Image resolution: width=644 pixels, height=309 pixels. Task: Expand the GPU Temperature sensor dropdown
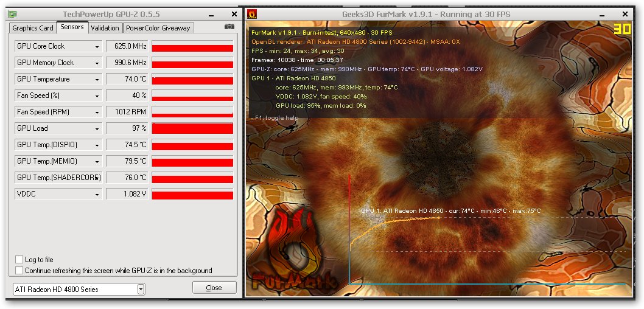(97, 80)
